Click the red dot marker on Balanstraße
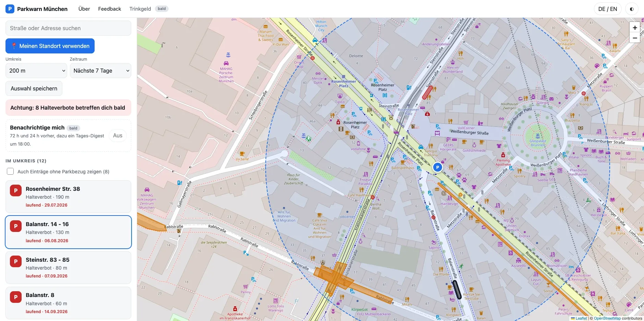Image resolution: width=644 pixels, height=321 pixels. (x=433, y=217)
